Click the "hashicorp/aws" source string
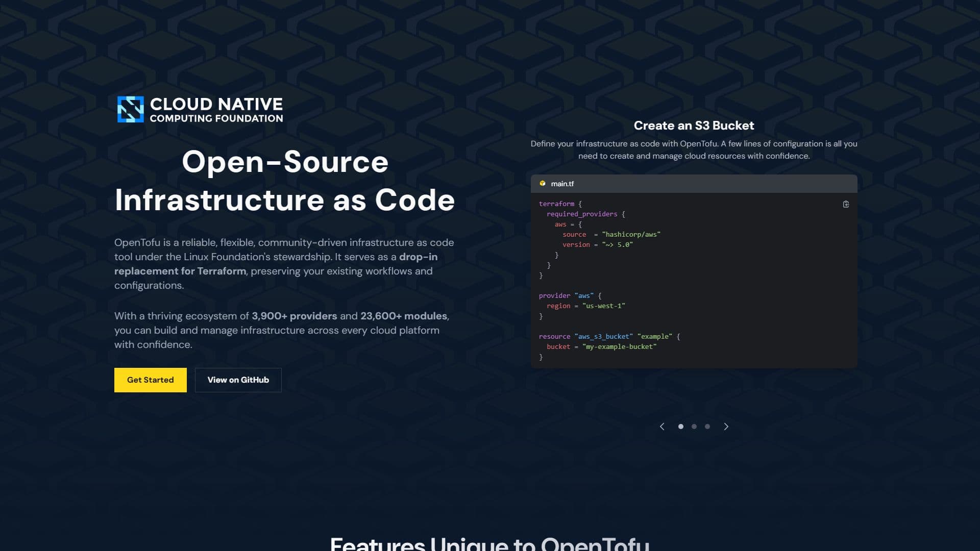Viewport: 980px width, 551px height. (x=631, y=235)
